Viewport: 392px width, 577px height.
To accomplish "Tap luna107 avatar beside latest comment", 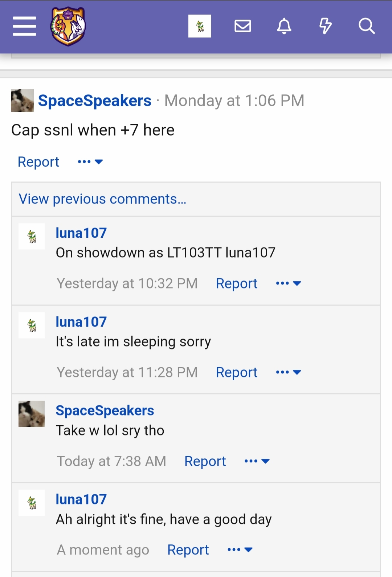I will 32,503.
